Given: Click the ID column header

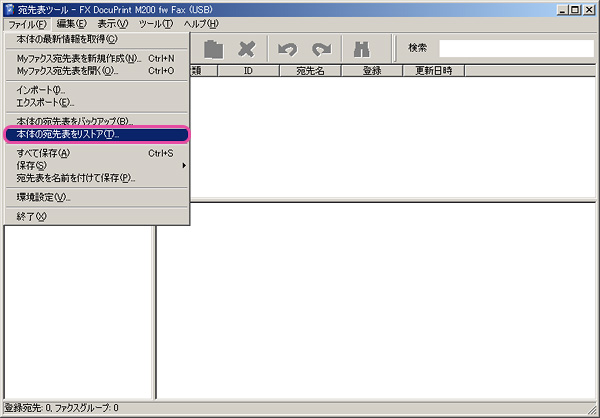Looking at the screenshot, I should (247, 71).
